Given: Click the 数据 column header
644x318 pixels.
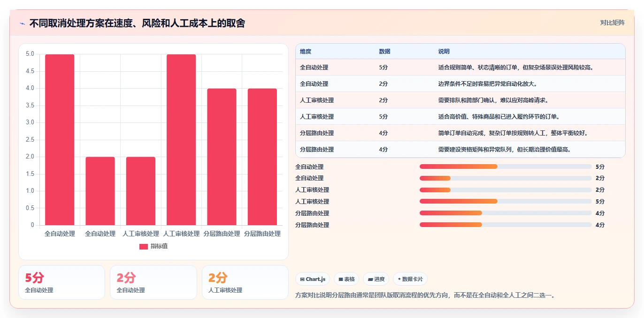Looking at the screenshot, I should tap(384, 52).
